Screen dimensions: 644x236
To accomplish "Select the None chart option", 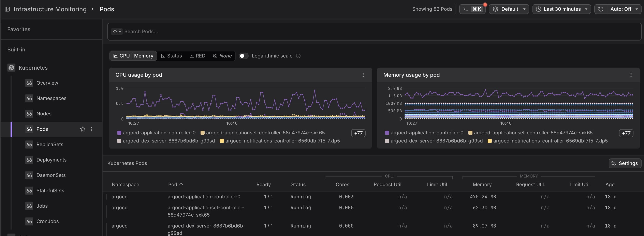I will coord(222,56).
